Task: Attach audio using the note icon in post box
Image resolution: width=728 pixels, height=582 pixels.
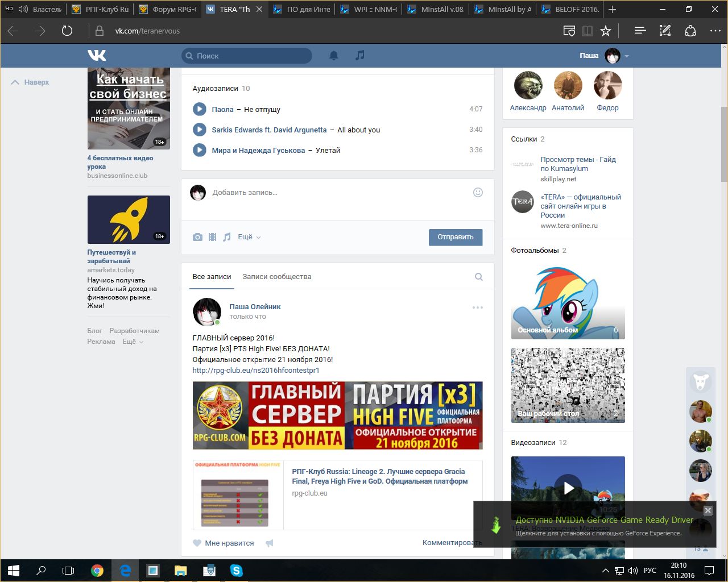Action: pyautogui.click(x=227, y=237)
